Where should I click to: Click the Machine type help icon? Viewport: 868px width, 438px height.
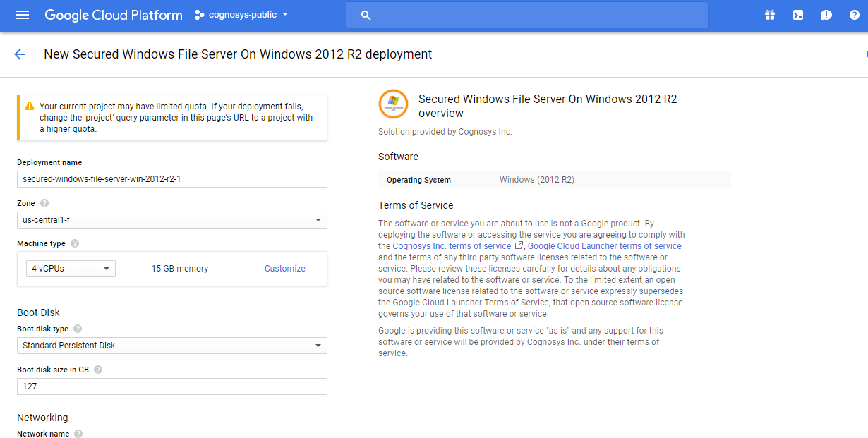click(75, 243)
